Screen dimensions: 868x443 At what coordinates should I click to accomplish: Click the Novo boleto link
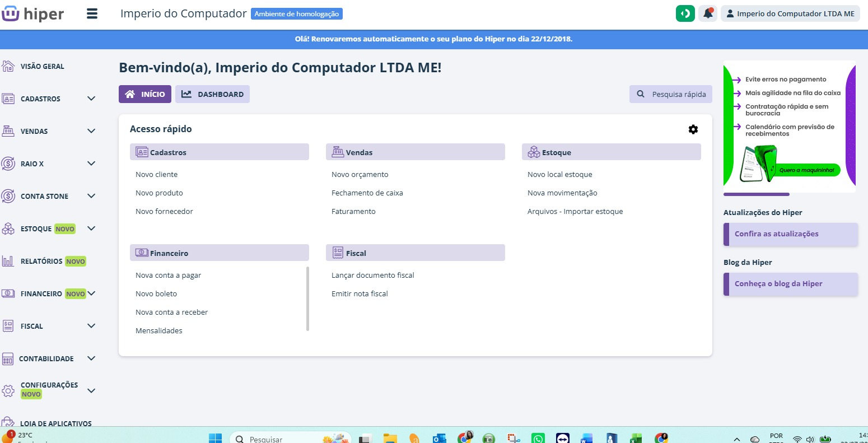[156, 293]
